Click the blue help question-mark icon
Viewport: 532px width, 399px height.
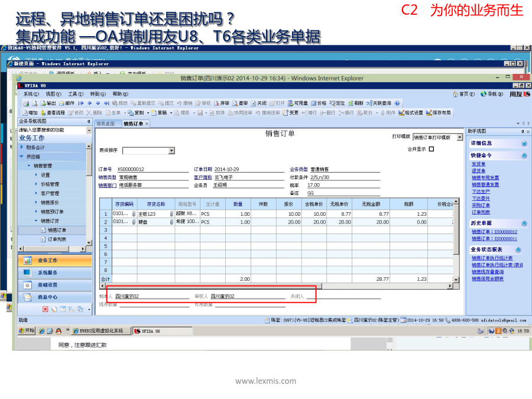click(397, 103)
